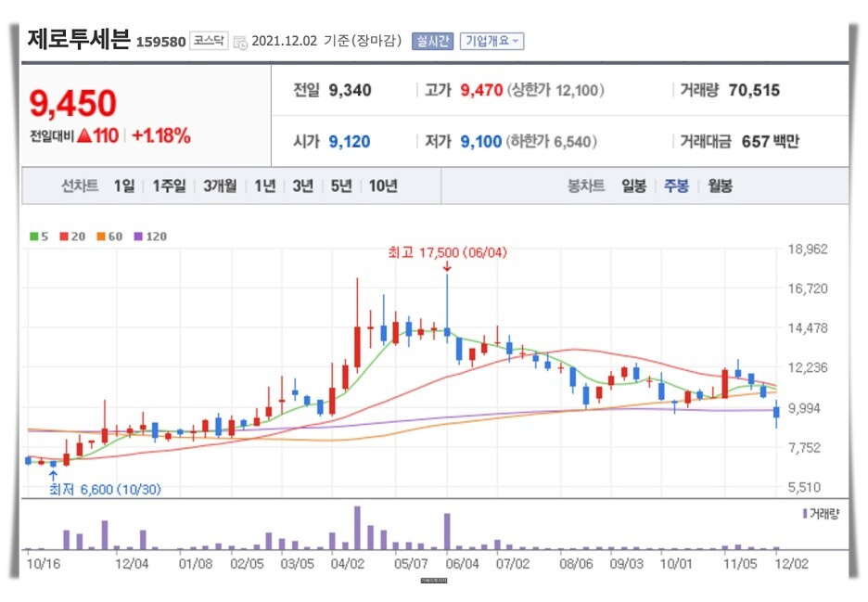Viewport: 868px width, 602px height.
Task: Click the orange 60 moving average swatch
Action: 101,237
